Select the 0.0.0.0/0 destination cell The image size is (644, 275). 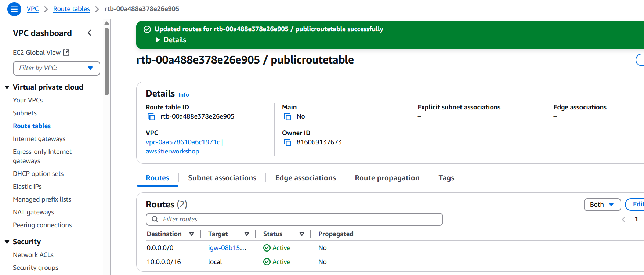pyautogui.click(x=160, y=248)
